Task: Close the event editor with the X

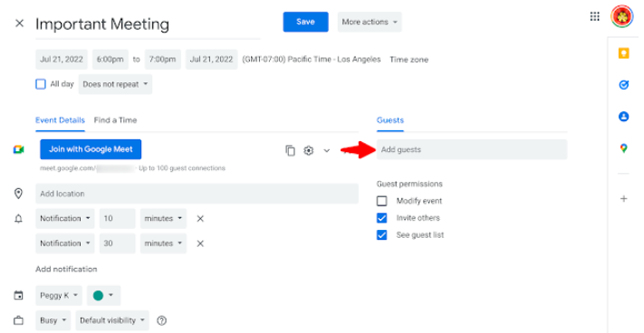Action: pos(19,24)
